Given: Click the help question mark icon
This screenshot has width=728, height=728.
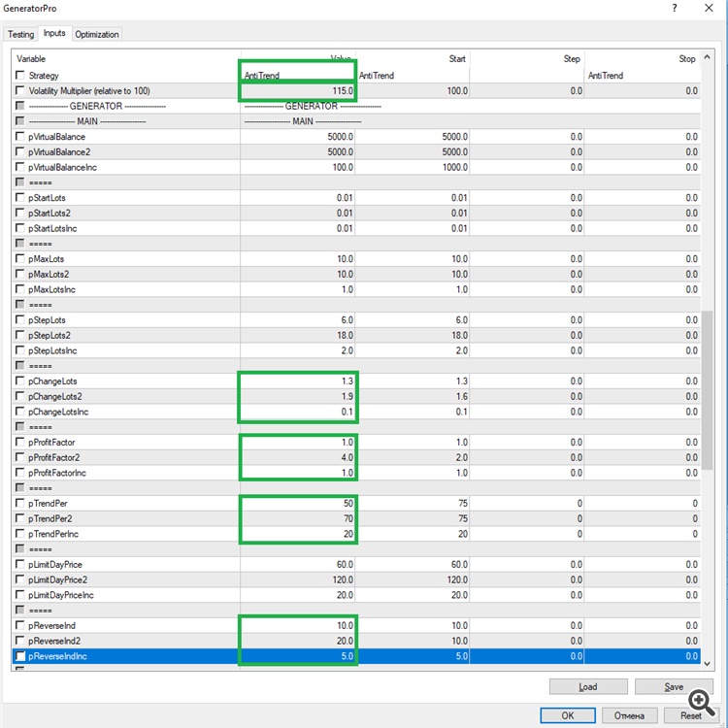Looking at the screenshot, I should 675,8.
